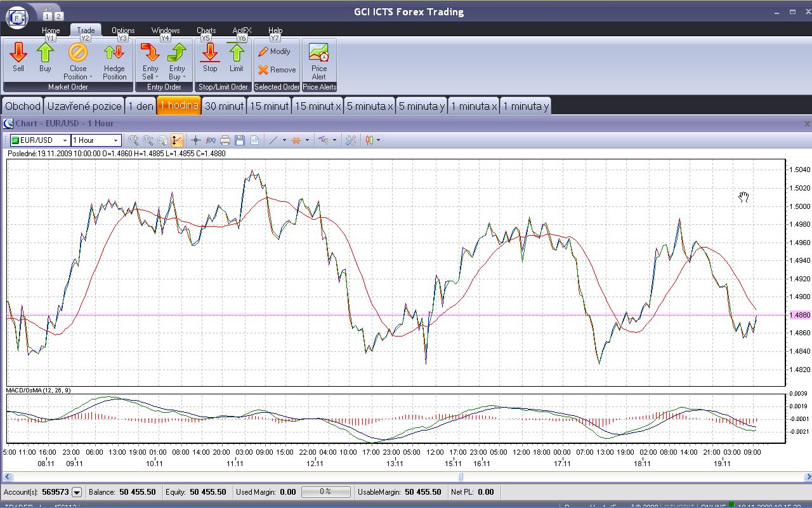Click the chart template document icon
The image size is (812, 508).
point(254,140)
